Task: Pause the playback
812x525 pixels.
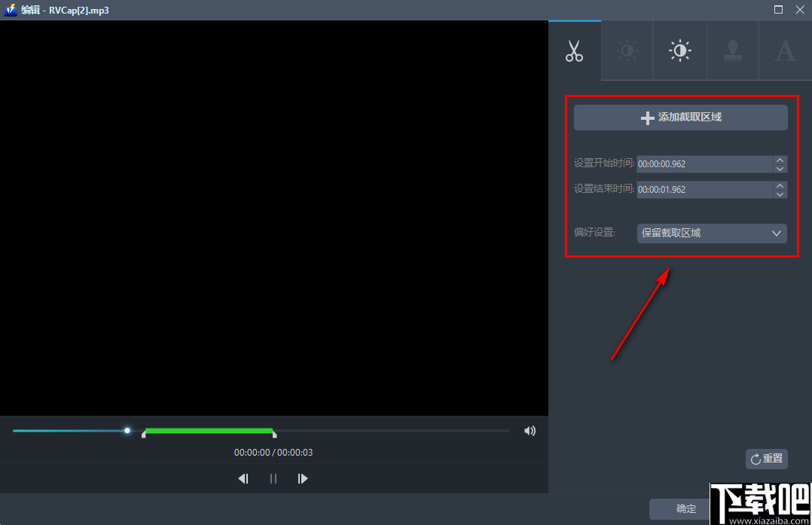Action: click(273, 479)
